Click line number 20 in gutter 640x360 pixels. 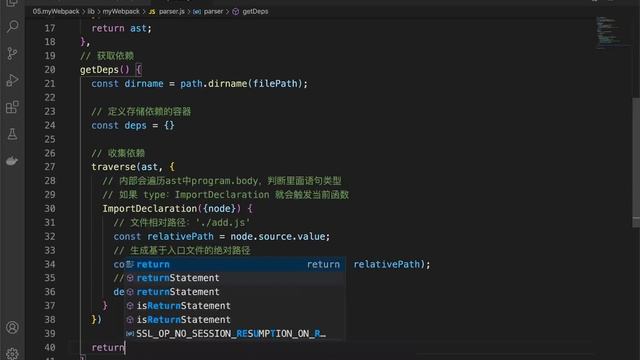[x=50, y=70]
